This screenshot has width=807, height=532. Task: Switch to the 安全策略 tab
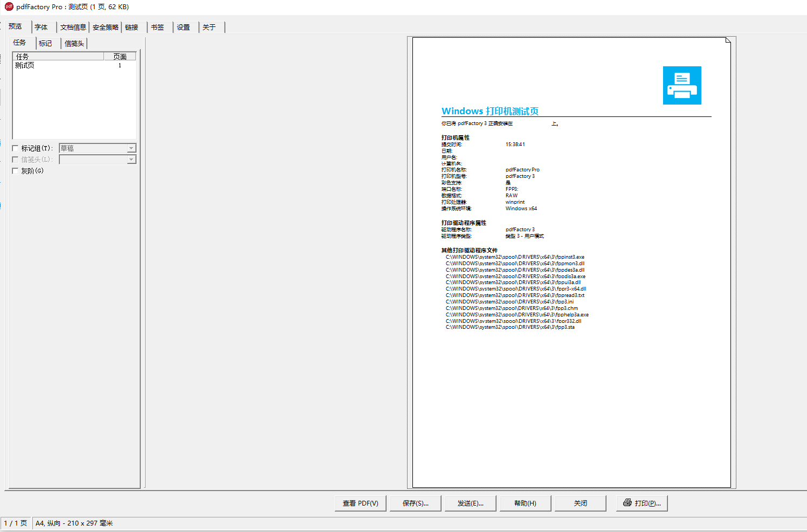tap(106, 27)
